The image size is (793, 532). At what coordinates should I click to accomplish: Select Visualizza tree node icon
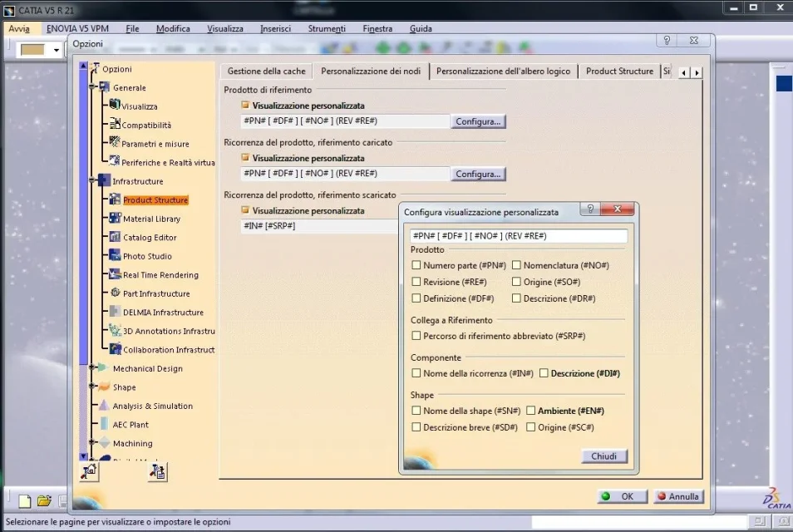(115, 104)
